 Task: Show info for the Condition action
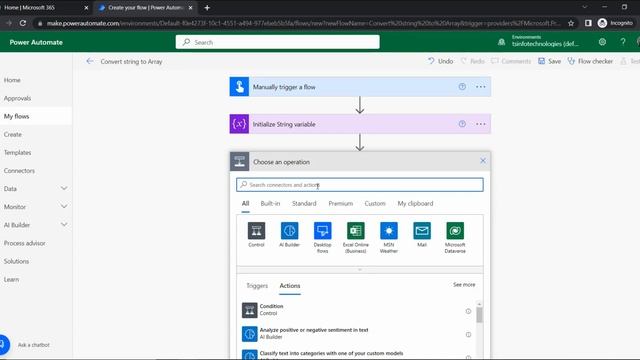coord(468,311)
